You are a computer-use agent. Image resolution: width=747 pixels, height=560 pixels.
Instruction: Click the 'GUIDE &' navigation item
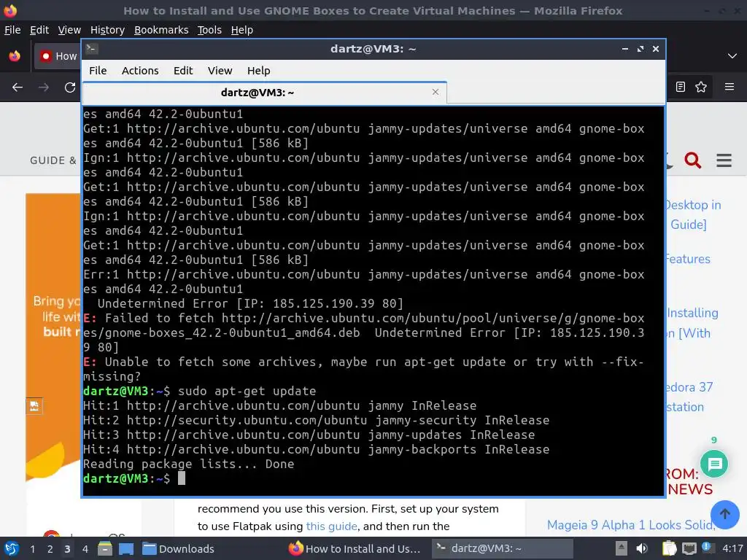tap(53, 160)
